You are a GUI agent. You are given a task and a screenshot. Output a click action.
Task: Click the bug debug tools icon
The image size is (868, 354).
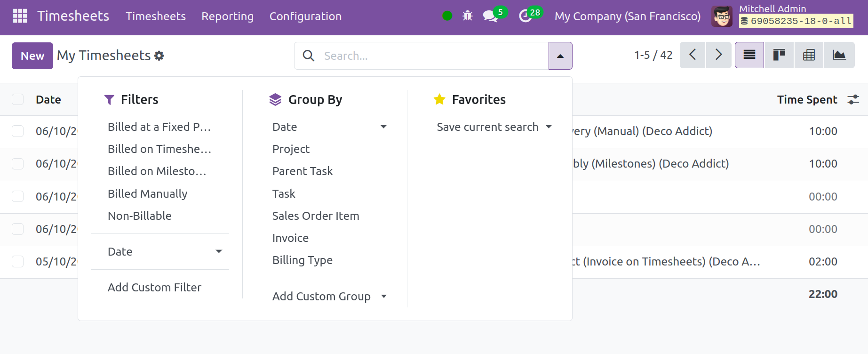467,16
